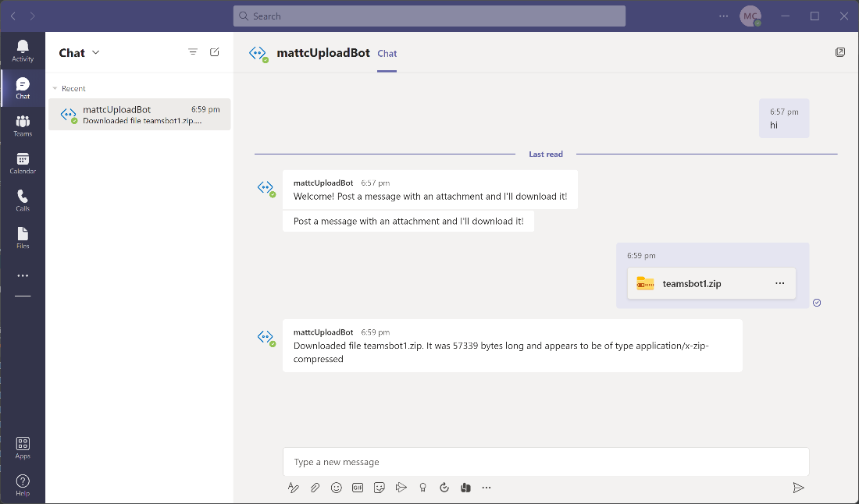
Task: Click the bot avatar beside the Downloaded message
Action: [x=266, y=337]
